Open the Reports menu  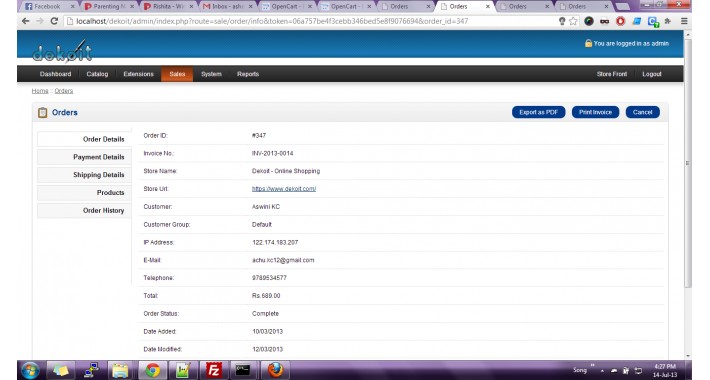point(248,74)
